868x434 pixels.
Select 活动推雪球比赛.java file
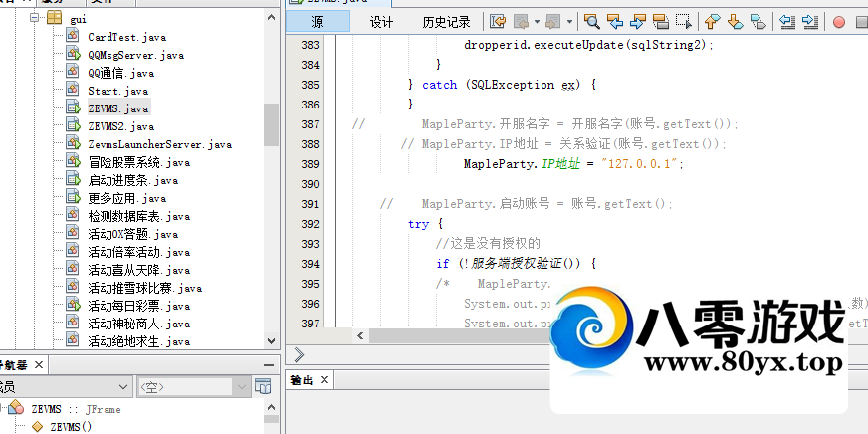click(x=145, y=288)
